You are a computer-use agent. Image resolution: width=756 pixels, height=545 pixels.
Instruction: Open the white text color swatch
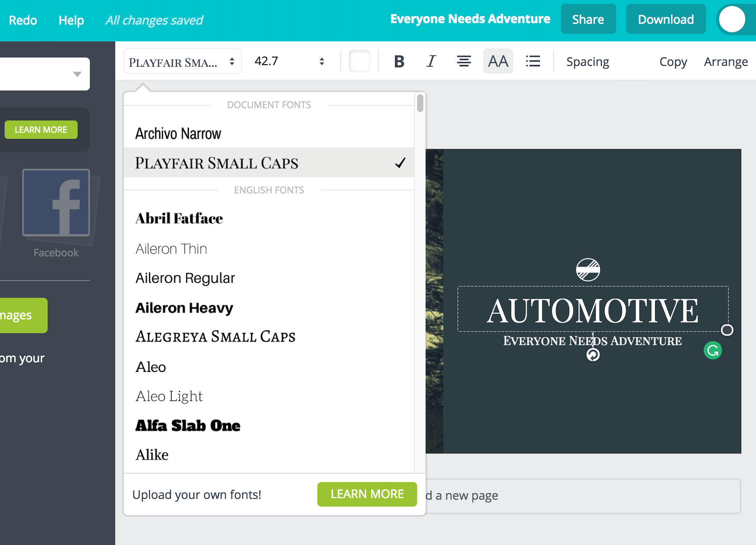coord(359,61)
